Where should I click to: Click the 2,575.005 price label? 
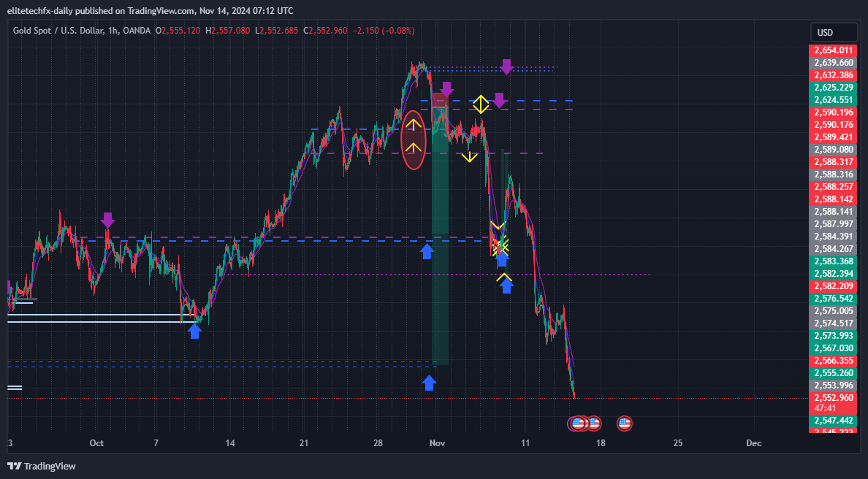pyautogui.click(x=833, y=311)
